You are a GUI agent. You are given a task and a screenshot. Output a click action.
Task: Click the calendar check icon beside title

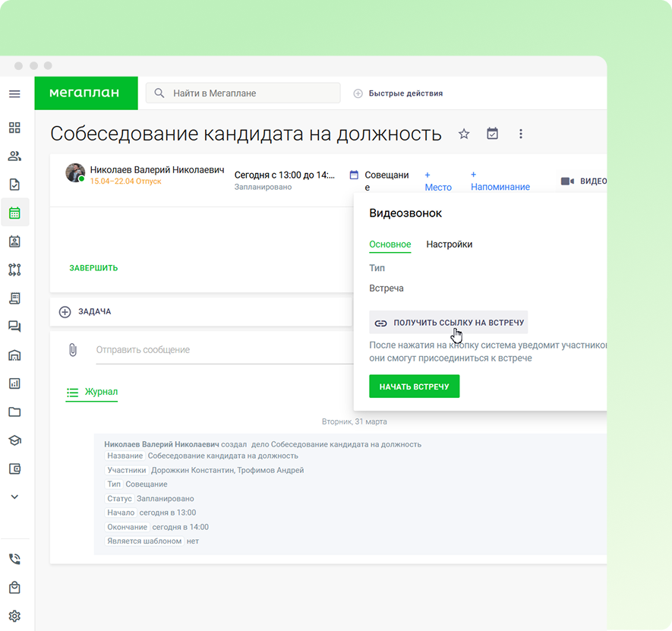click(x=493, y=134)
